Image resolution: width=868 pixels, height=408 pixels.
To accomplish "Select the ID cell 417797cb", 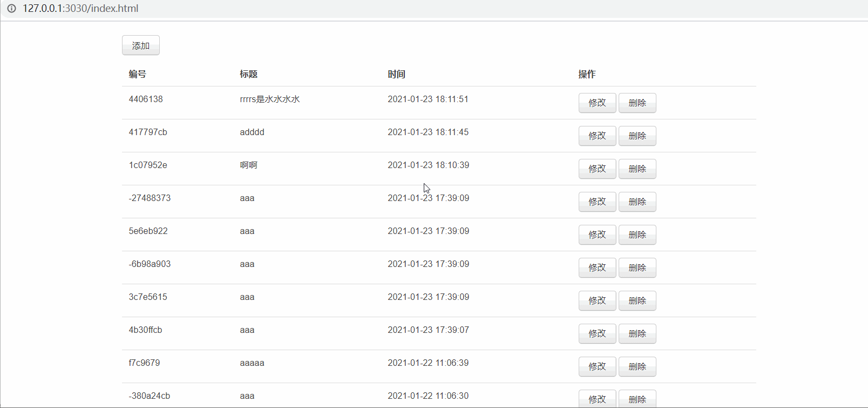I will pos(148,132).
